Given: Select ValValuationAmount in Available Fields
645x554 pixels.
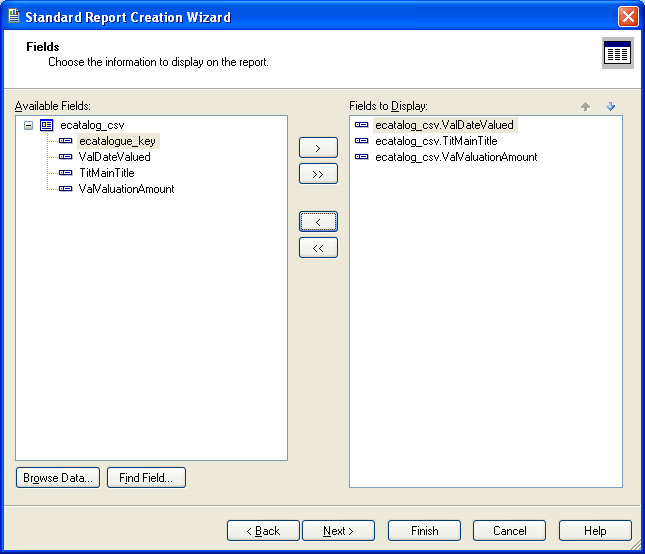Looking at the screenshot, I should [x=126, y=189].
